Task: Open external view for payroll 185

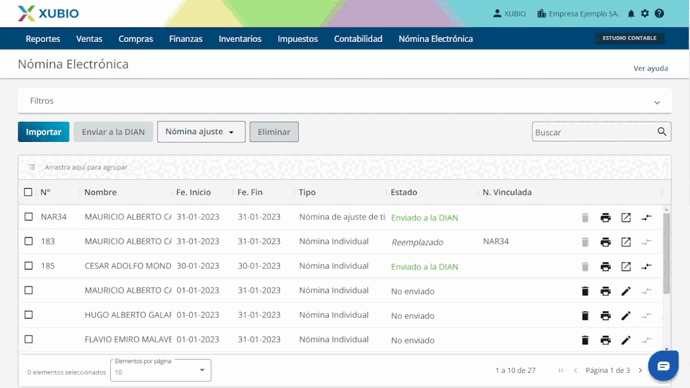Action: click(x=626, y=267)
